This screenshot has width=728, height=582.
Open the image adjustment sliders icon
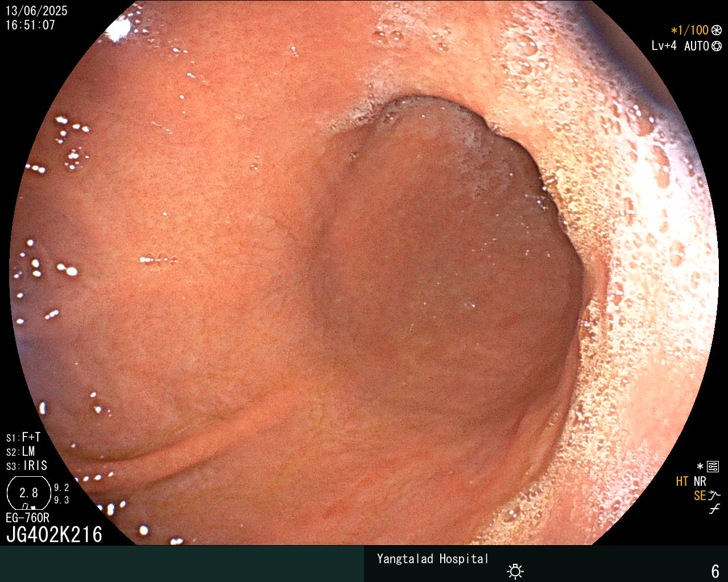tap(713, 467)
